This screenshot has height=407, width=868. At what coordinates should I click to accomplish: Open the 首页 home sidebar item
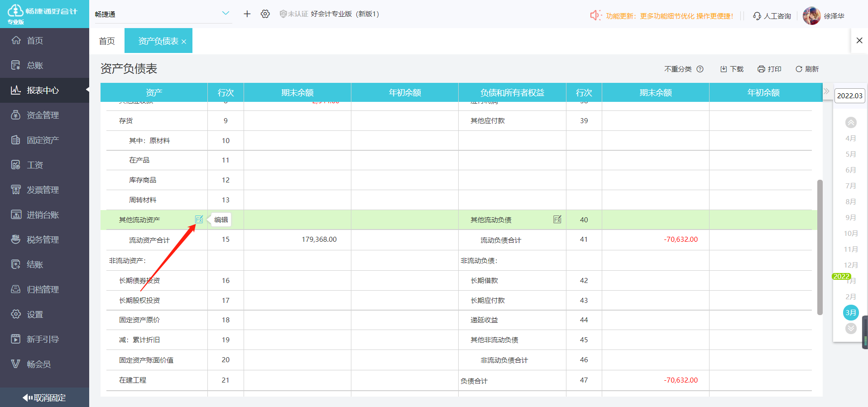44,40
